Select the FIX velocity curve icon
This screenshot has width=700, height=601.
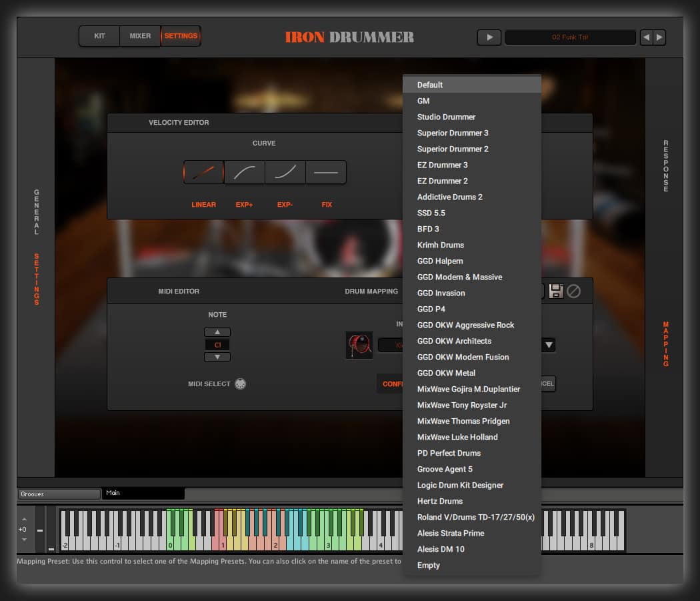[326, 172]
